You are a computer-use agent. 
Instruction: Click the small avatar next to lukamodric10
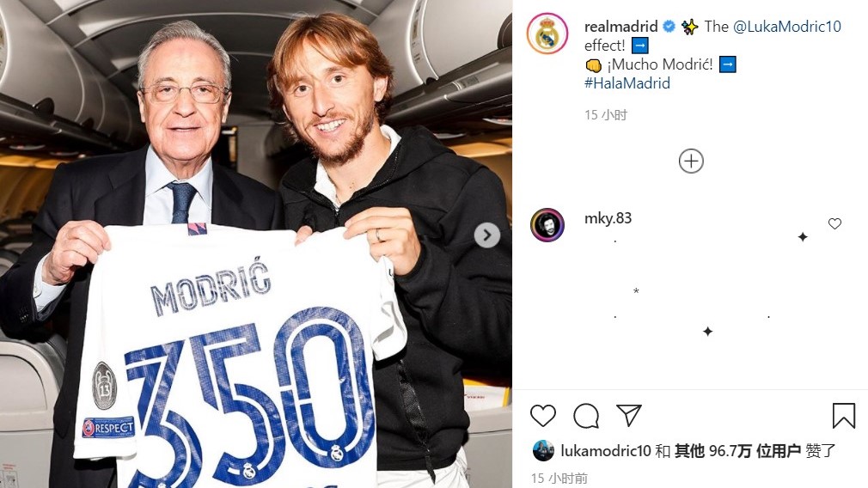(543, 451)
